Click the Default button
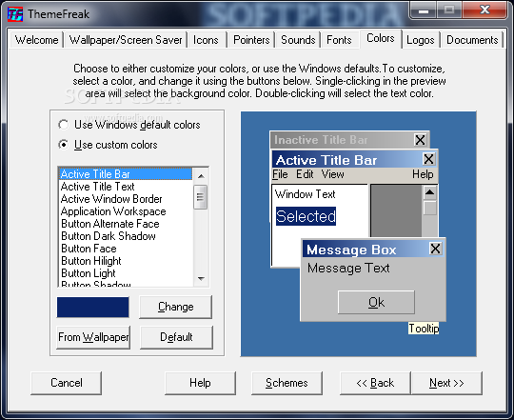This screenshot has width=514, height=420. 176,337
